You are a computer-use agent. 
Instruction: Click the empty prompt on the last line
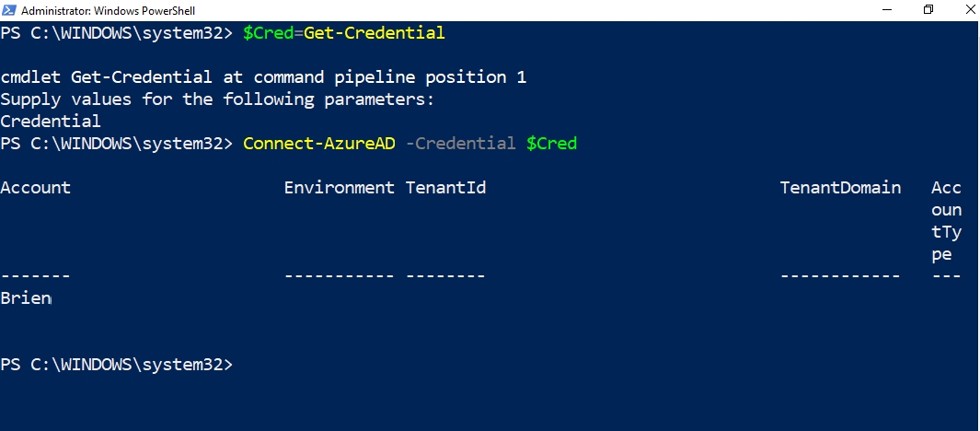116,365
